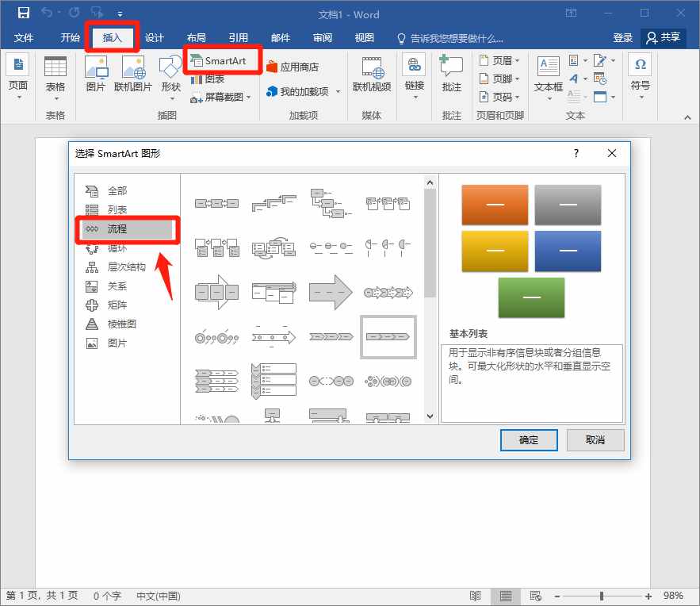The width and height of the screenshot is (700, 606).
Task: Select the step up process SmartArt thumbnail
Action: [273, 204]
